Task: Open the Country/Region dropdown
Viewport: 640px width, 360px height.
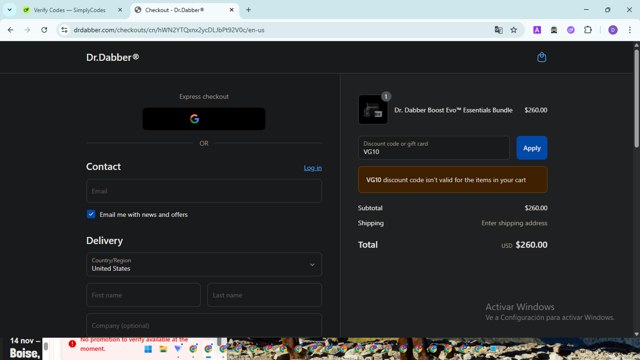Action: (204, 264)
